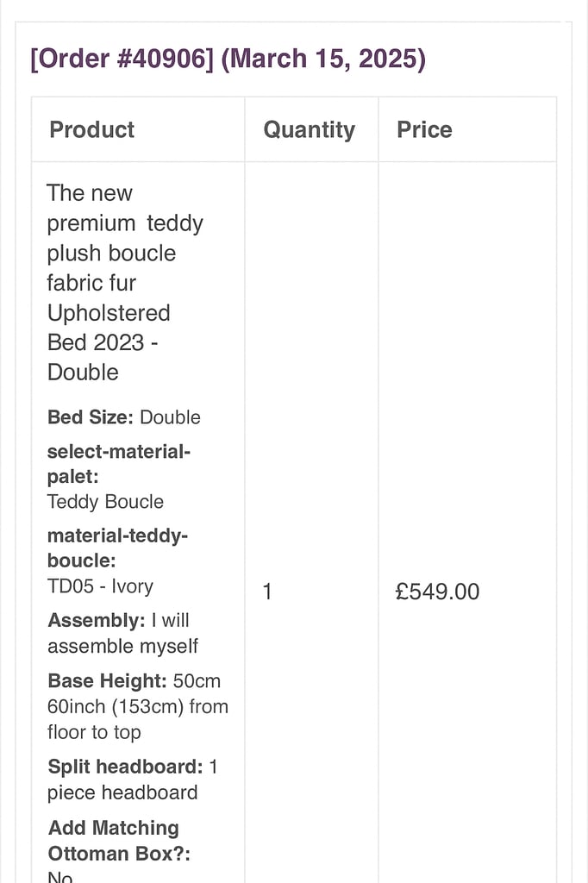This screenshot has height=883, width=588.
Task: Click the Teddy Boucle material value
Action: (105, 502)
